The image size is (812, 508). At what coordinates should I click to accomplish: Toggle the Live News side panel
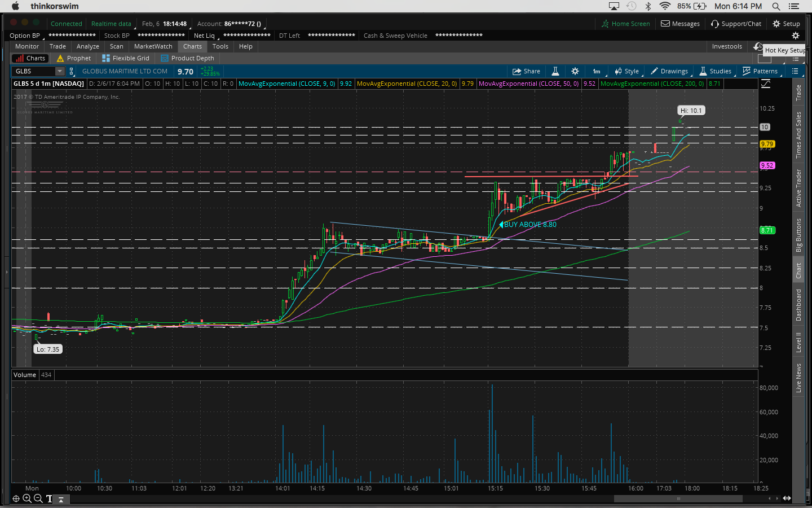point(798,378)
